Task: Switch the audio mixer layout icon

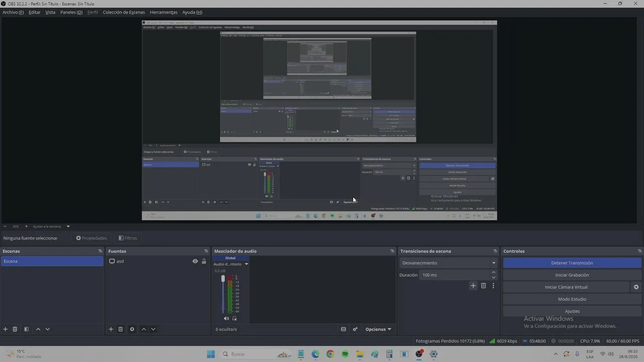Action: (x=344, y=329)
